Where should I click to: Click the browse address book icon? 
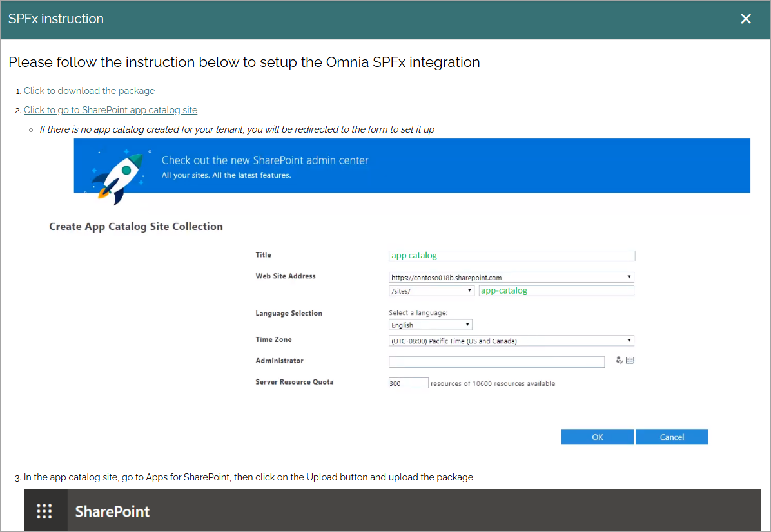tap(630, 361)
